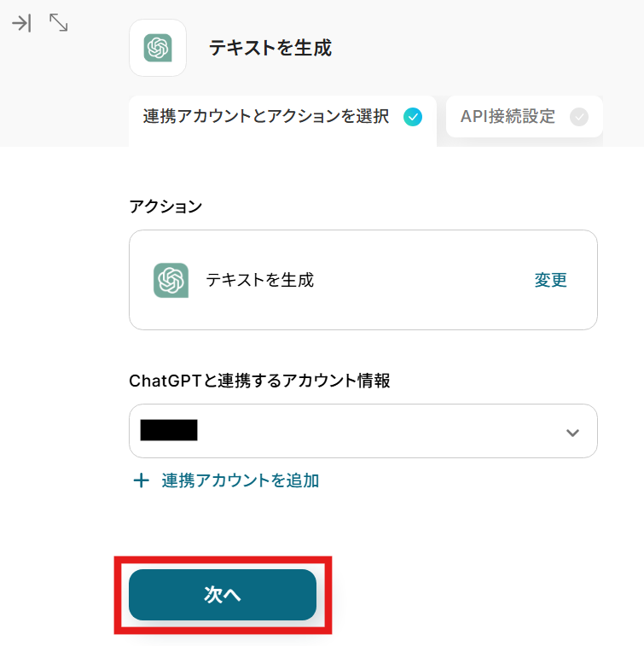The image size is (644, 646).
Task: Click the gray checkmark on API接続設定 tab
Action: coord(579,117)
